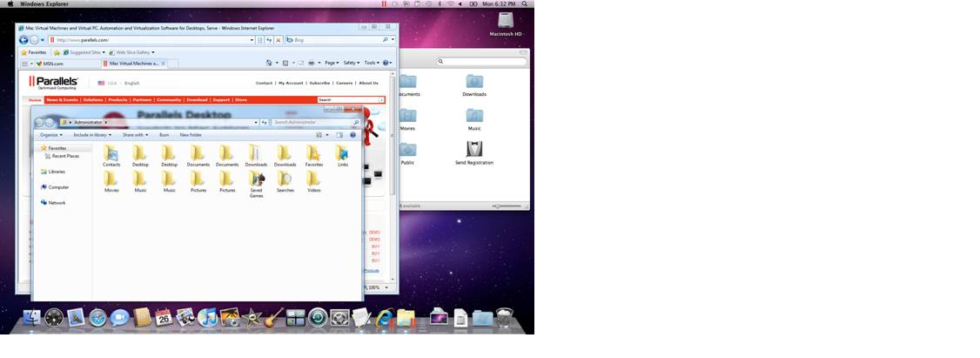Open Windows Explorer menu in menu bar
This screenshot has height=358, width=980.
click(44, 3)
